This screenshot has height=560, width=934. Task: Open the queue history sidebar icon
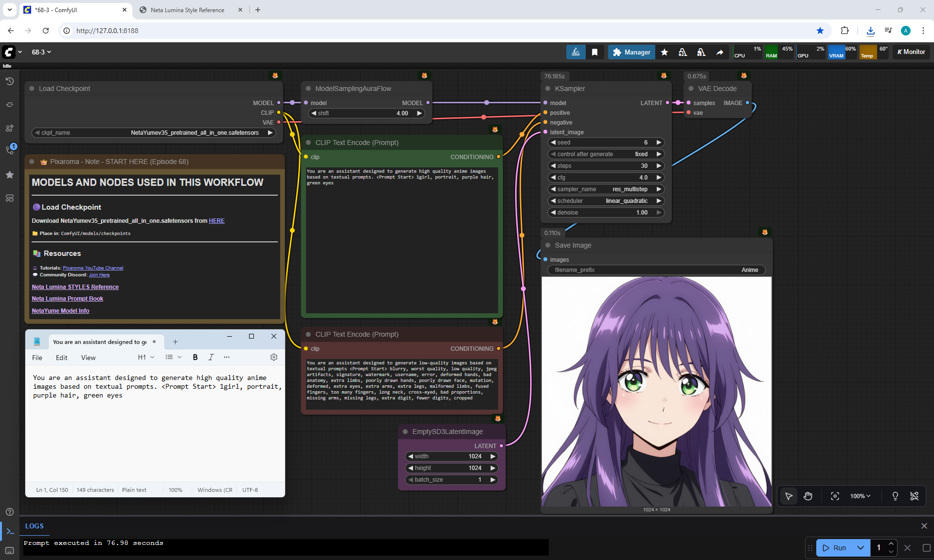click(10, 81)
